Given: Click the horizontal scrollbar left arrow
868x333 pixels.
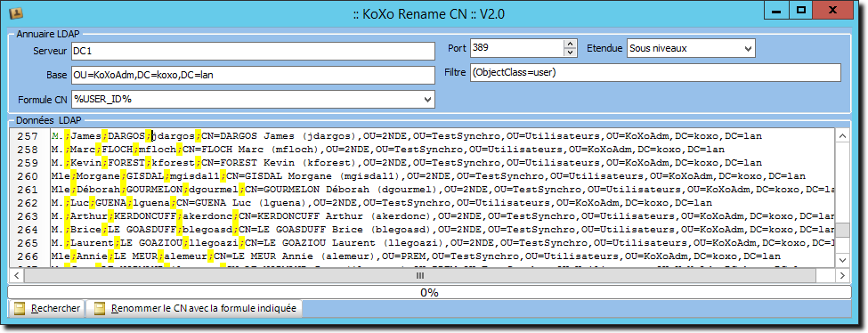Looking at the screenshot, I should tap(16, 275).
